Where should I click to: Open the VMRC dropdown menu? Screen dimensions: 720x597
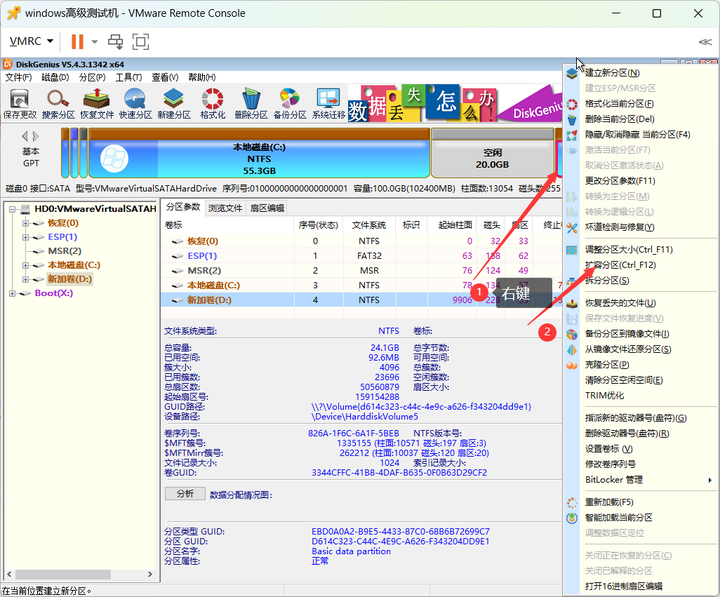31,41
